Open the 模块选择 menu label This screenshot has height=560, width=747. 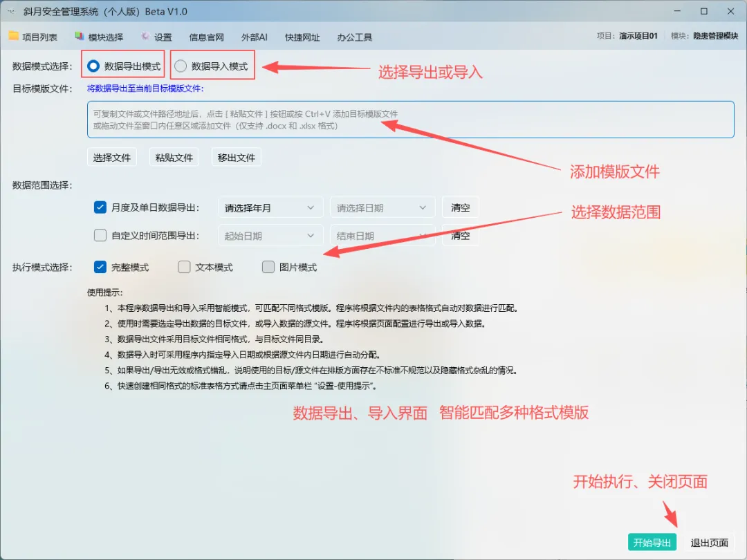coord(106,37)
